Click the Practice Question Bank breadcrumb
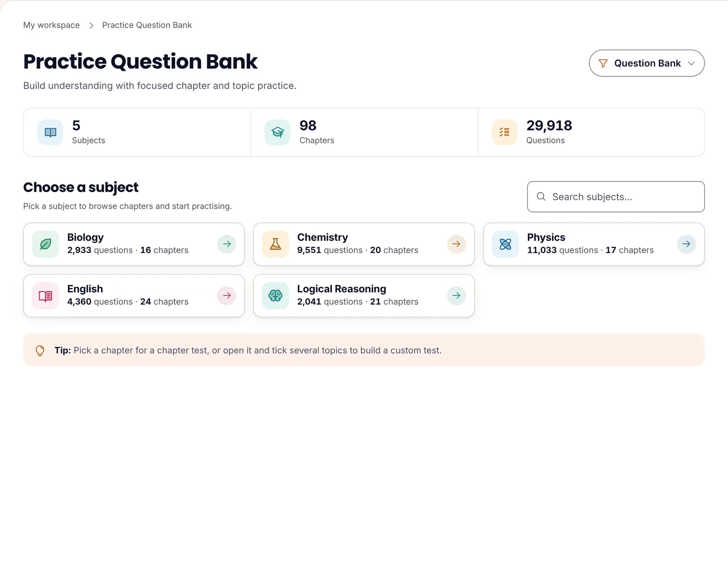 point(147,25)
